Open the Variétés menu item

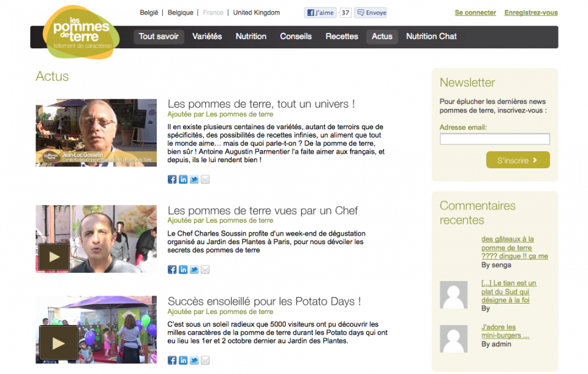(207, 36)
